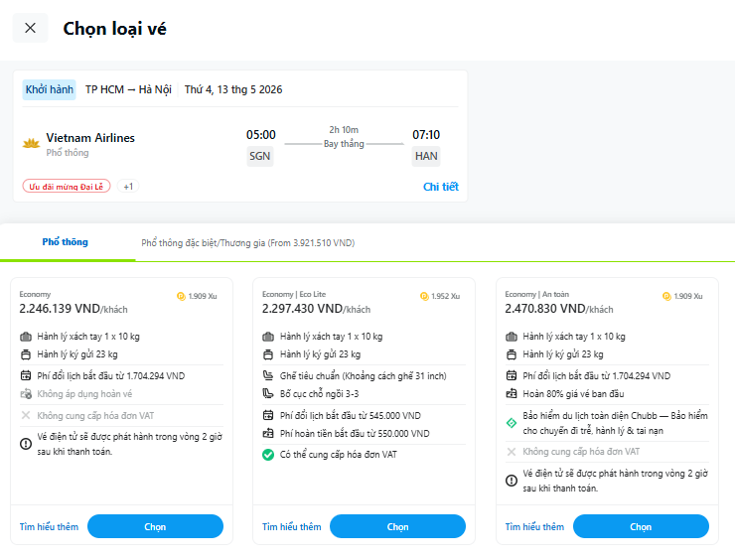Click the Ưu đãi mừng Đại Lễ promotion tag

coord(67,186)
